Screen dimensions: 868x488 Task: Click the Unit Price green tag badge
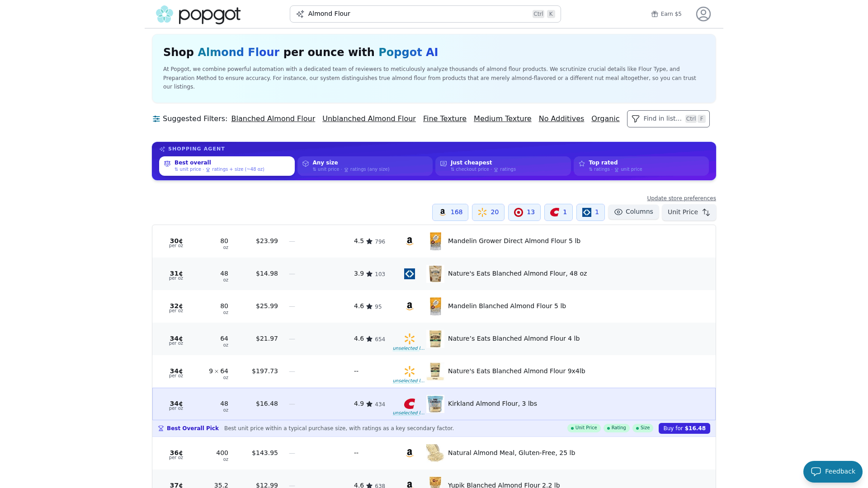coord(584,428)
